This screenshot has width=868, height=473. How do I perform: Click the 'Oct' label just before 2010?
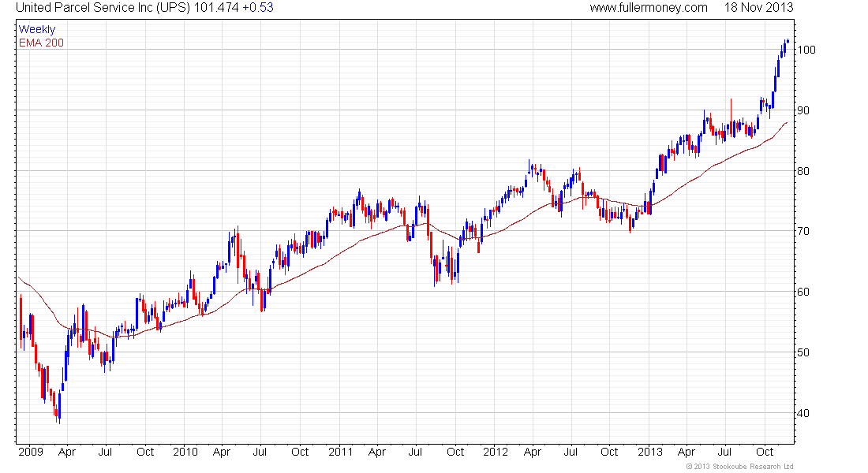[x=145, y=452]
